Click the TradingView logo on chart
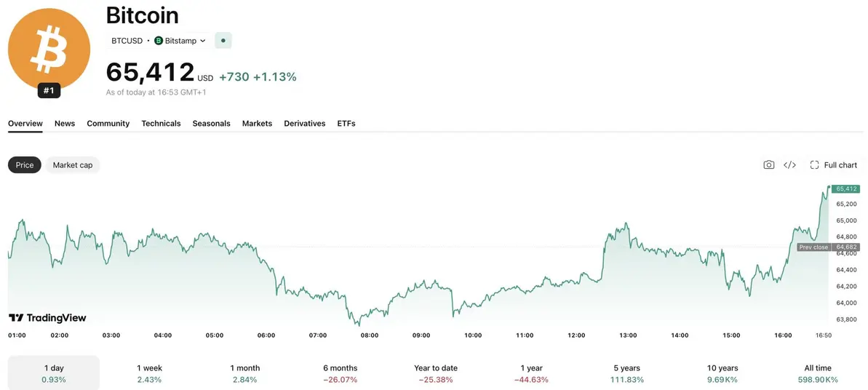Viewport: 868px width, 390px height. click(47, 318)
